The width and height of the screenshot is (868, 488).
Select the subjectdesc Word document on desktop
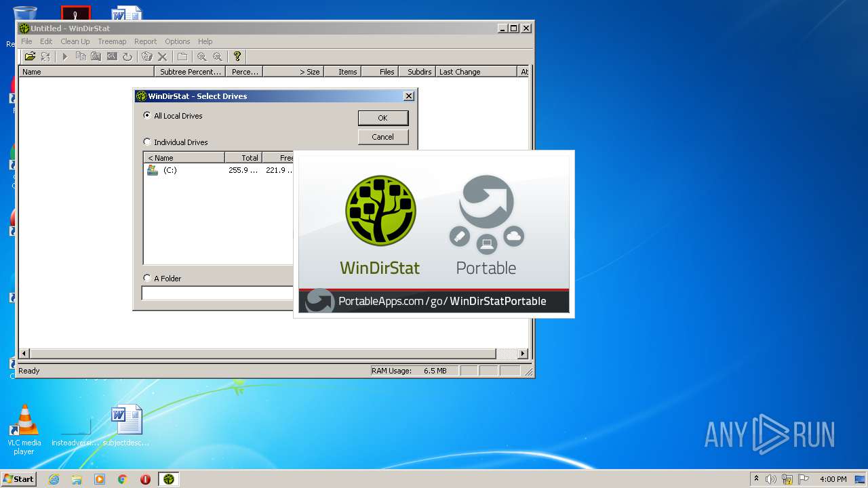[126, 426]
